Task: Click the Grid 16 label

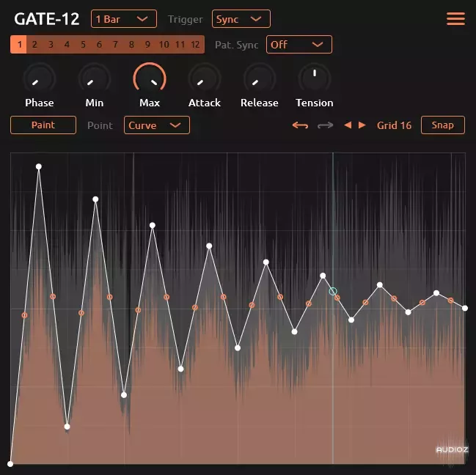Action: click(x=394, y=125)
